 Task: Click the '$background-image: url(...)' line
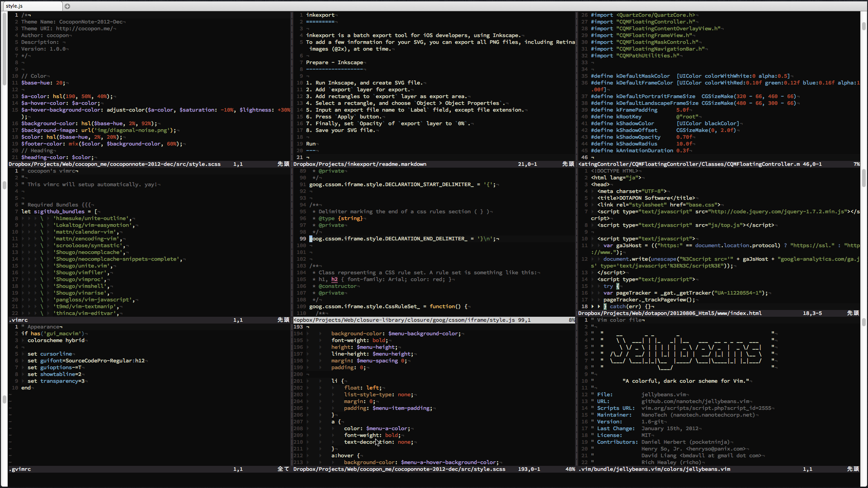(x=99, y=130)
